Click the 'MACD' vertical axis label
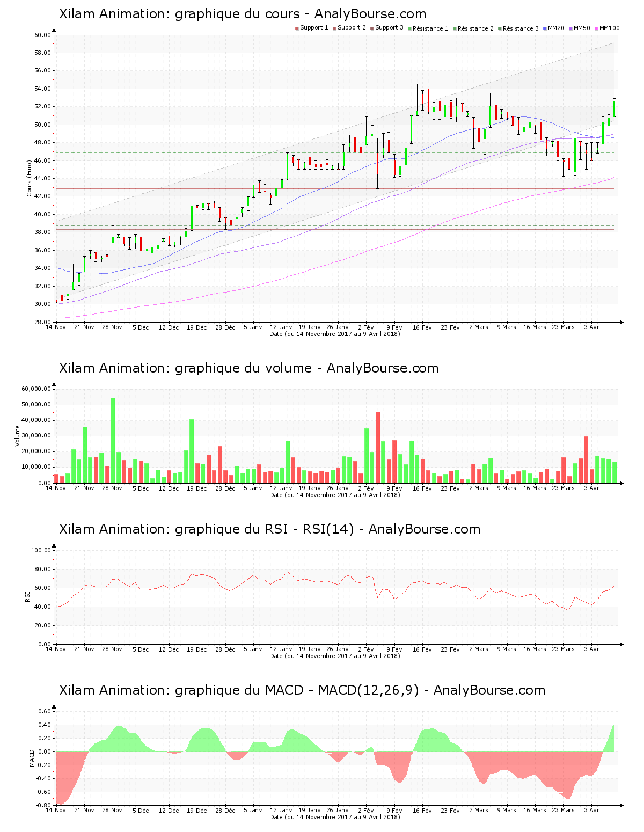The image size is (644, 832). point(32,758)
